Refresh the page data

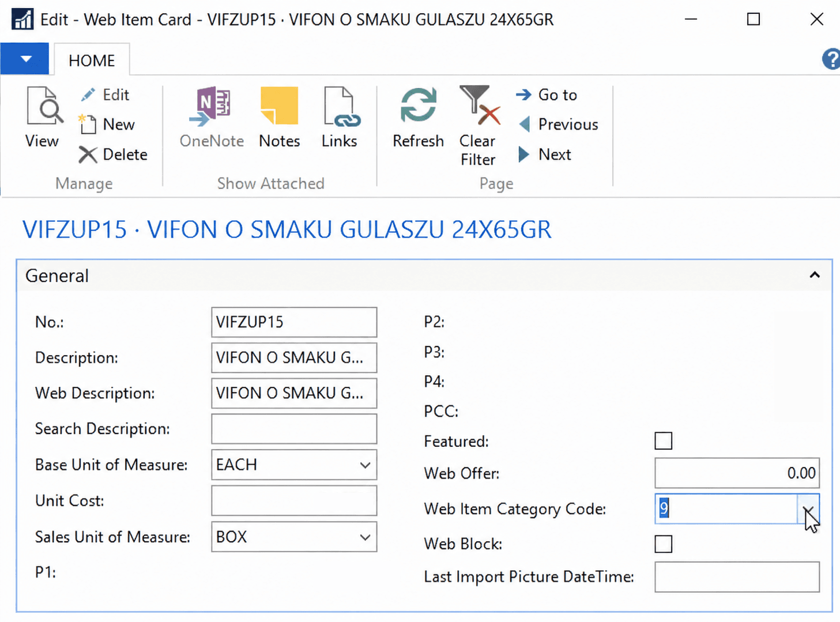[x=418, y=117]
